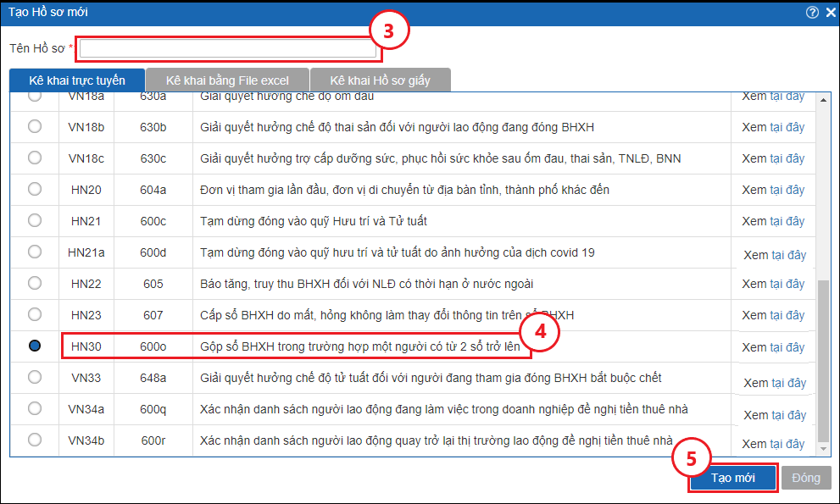Open the Kê khai Hồ sơ giấy tab
The image size is (840, 504).
tap(381, 80)
